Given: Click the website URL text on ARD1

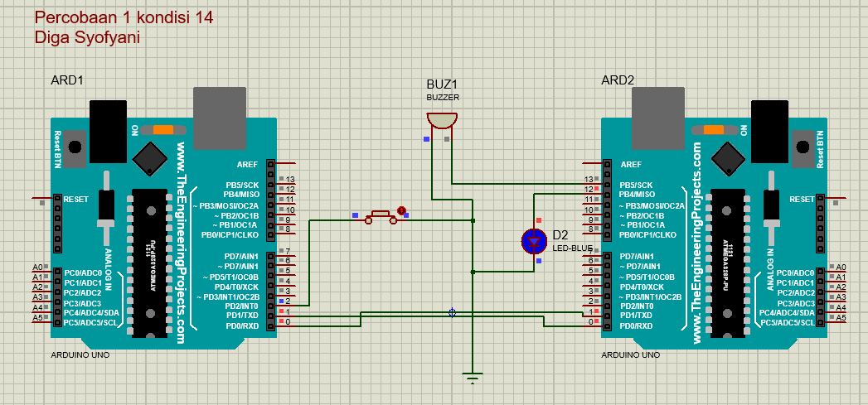Looking at the screenshot, I should tap(181, 243).
